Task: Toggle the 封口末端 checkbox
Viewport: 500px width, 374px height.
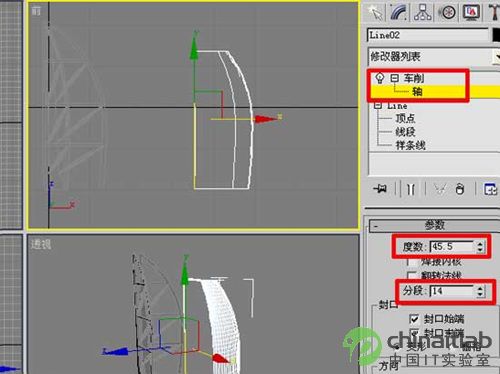Action: 414,333
